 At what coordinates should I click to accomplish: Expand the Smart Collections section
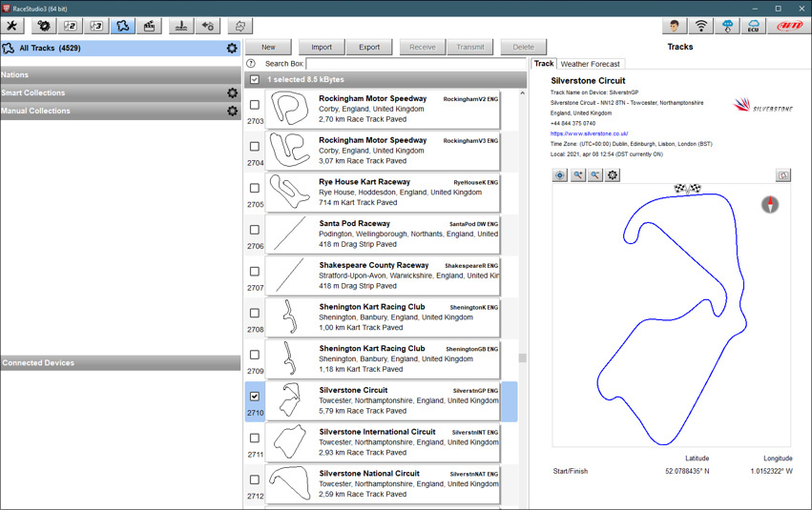(x=120, y=92)
